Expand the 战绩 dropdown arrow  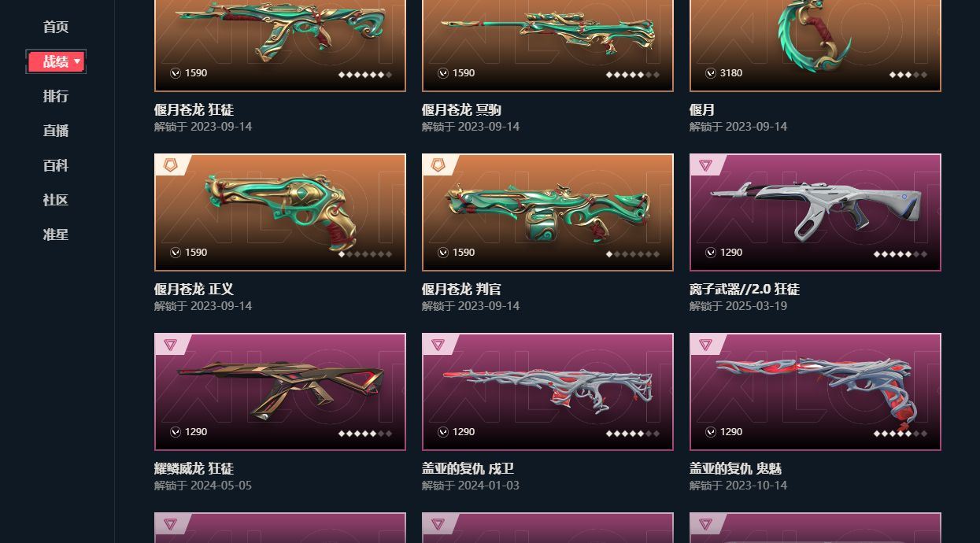pyautogui.click(x=77, y=61)
